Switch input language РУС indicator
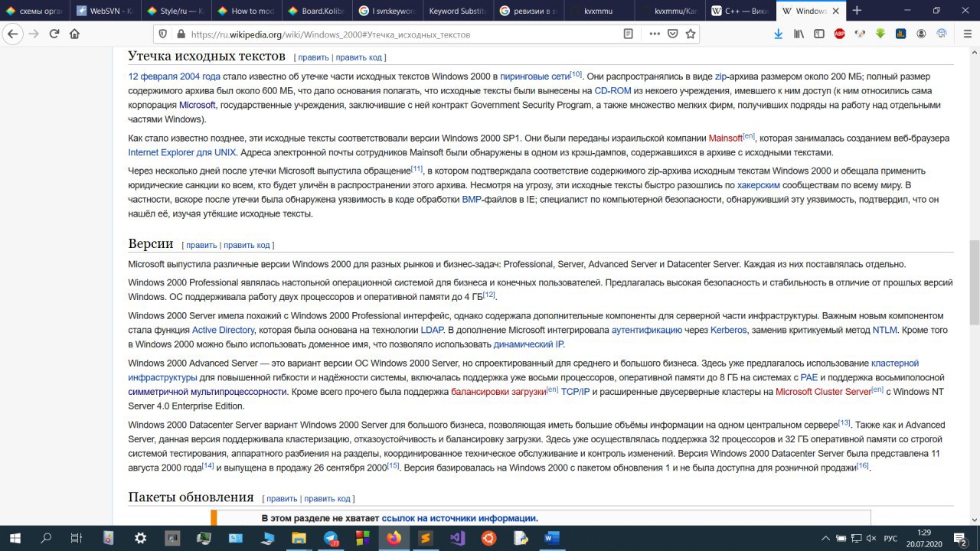This screenshot has width=980, height=551. pyautogui.click(x=890, y=539)
